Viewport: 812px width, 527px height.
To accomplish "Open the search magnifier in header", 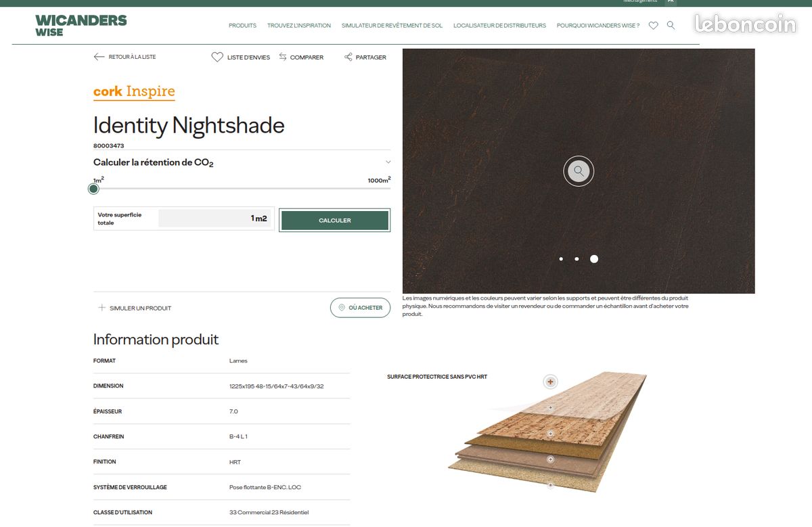I will [x=671, y=25].
